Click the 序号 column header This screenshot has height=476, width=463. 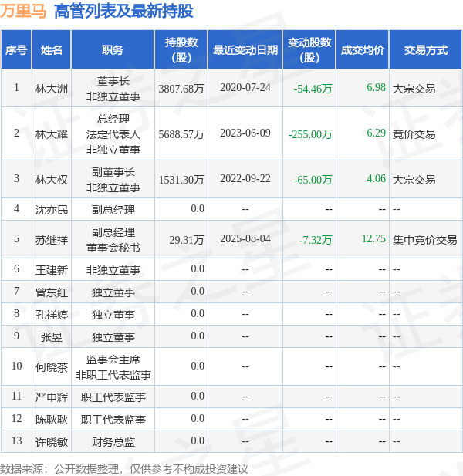click(16, 50)
